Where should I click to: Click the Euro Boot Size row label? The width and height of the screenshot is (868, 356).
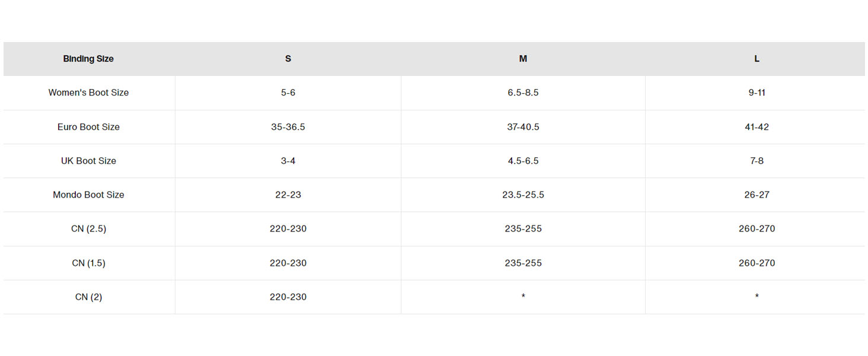point(88,127)
